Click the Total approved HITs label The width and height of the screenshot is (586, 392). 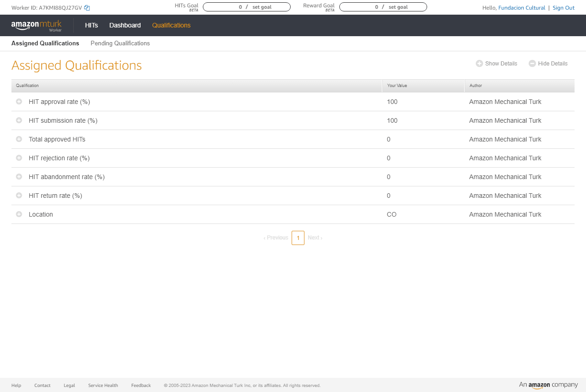57,139
